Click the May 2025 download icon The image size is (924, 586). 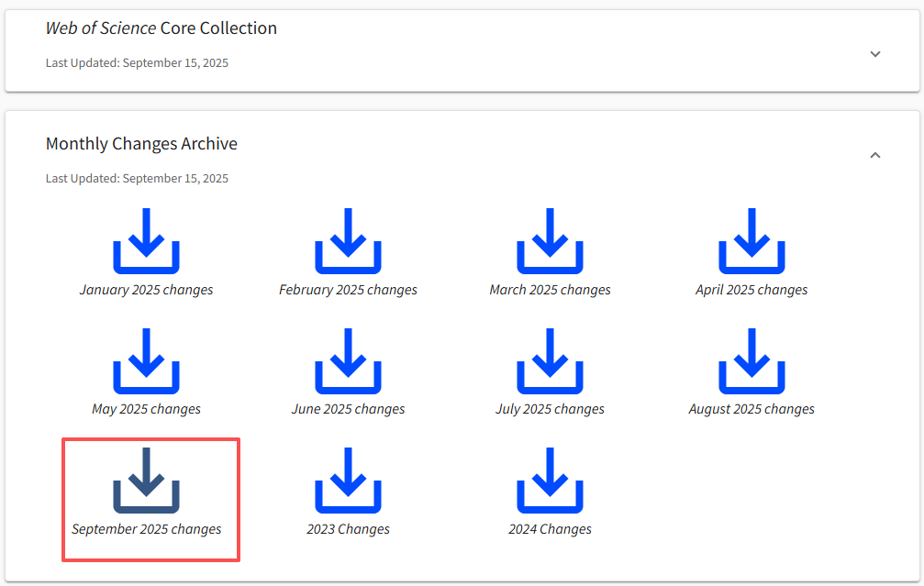(x=146, y=361)
